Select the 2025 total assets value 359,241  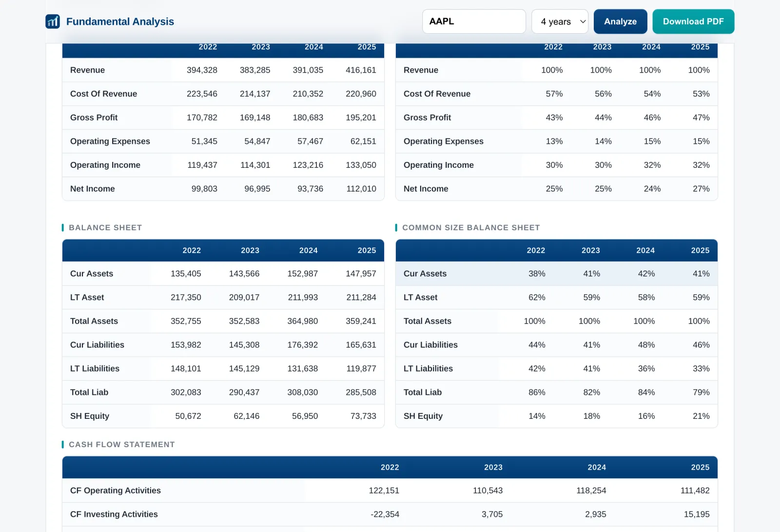coord(361,321)
